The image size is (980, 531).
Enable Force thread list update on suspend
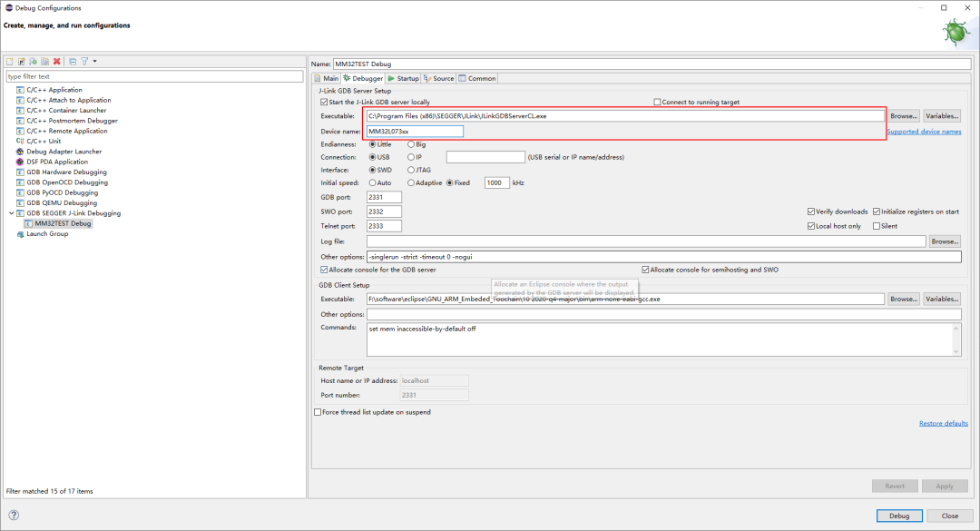(318, 412)
